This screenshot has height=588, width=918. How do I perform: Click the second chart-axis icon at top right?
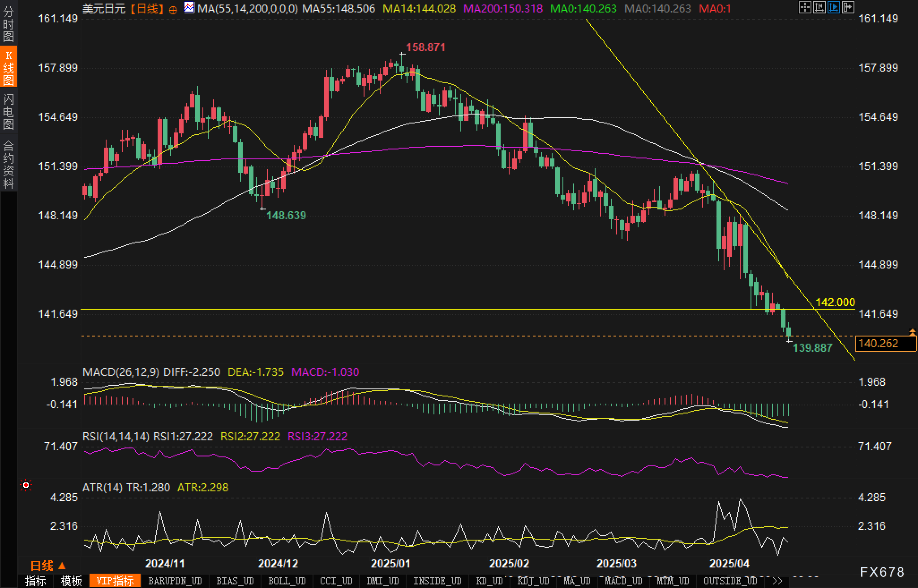[x=819, y=7]
